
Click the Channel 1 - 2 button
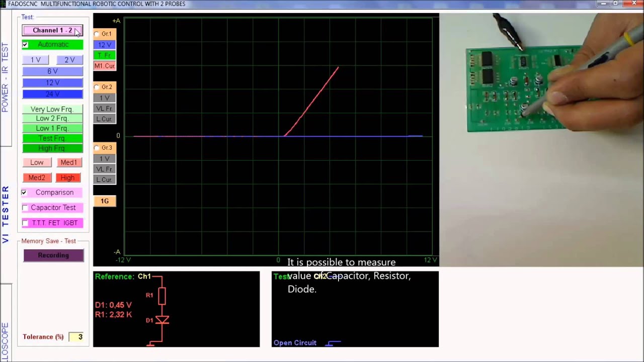[x=52, y=31]
